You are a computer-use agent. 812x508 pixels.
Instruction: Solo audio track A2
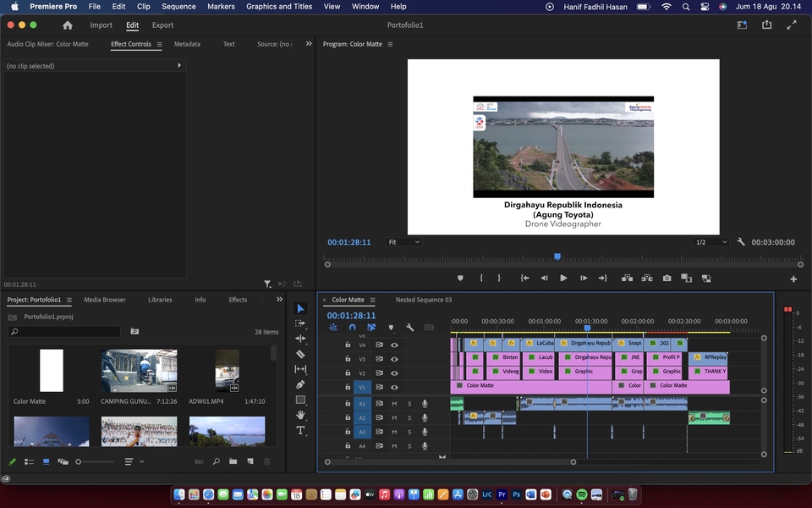409,417
